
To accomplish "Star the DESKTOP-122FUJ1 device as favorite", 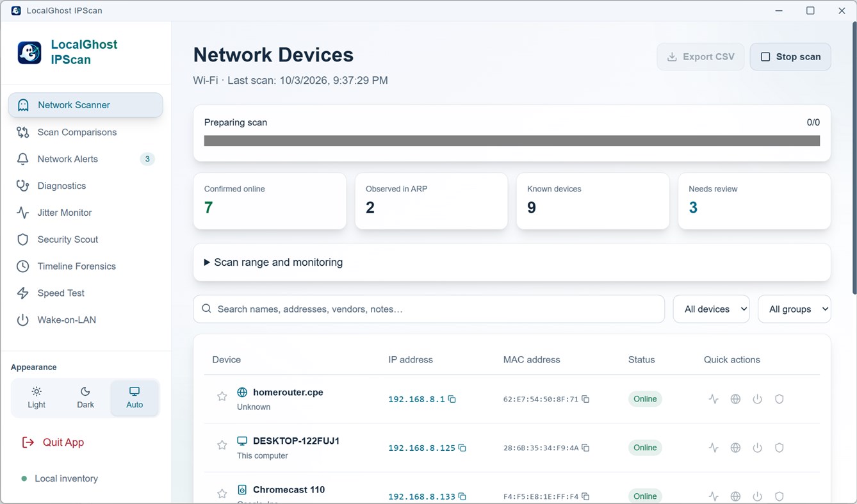I will (222, 445).
